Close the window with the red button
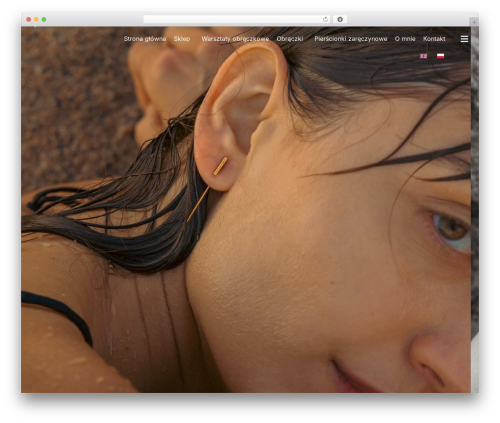The image size is (500, 423). (x=29, y=19)
